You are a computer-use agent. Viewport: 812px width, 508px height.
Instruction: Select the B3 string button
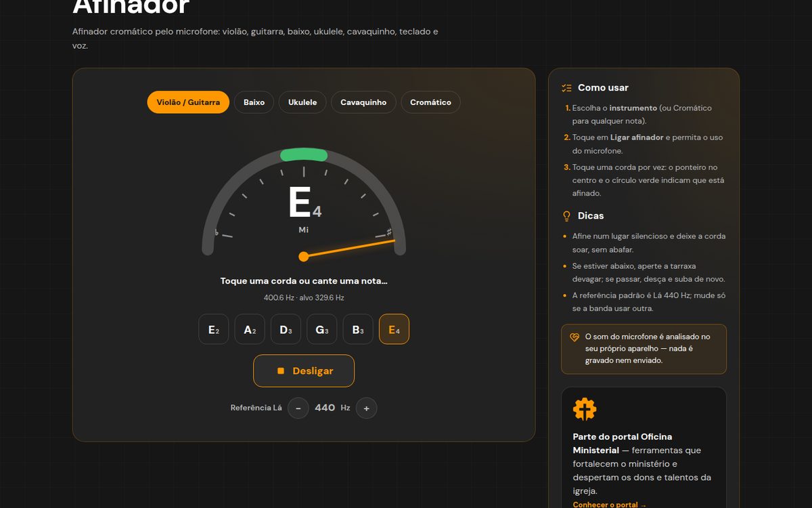click(358, 330)
